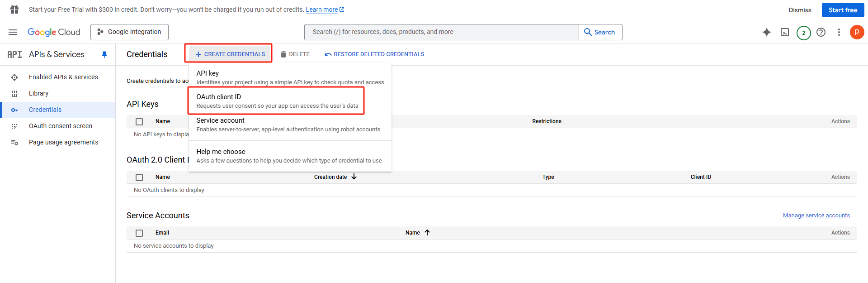
Task: Open the main navigation hamburger menu
Action: pyautogui.click(x=13, y=32)
